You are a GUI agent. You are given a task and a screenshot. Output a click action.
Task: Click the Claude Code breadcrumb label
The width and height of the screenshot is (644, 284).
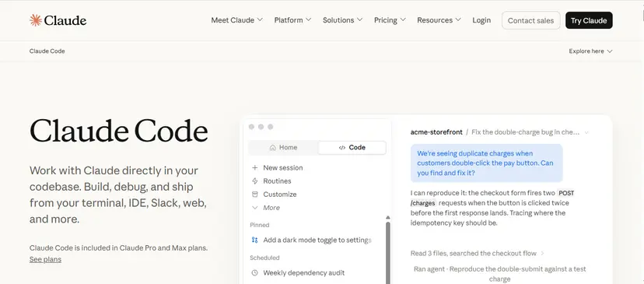click(x=47, y=51)
